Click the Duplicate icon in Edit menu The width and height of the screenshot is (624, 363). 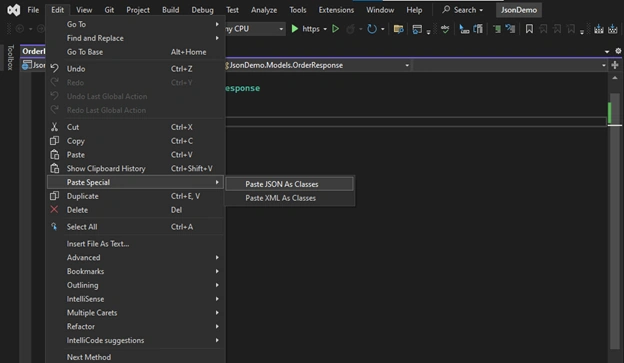pos(55,196)
